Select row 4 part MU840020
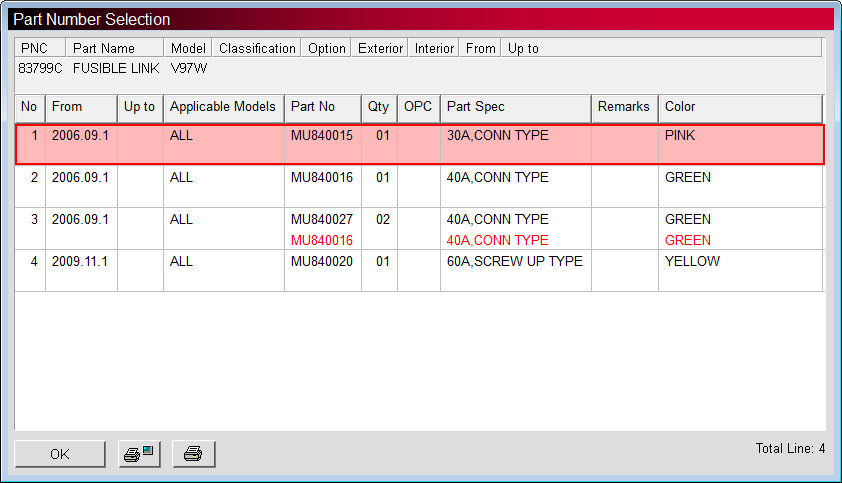The image size is (842, 483). coord(321,262)
